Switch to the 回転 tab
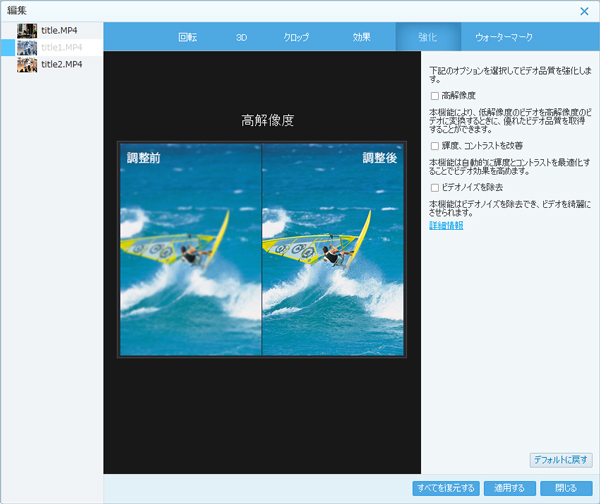600x504 pixels. pyautogui.click(x=188, y=37)
